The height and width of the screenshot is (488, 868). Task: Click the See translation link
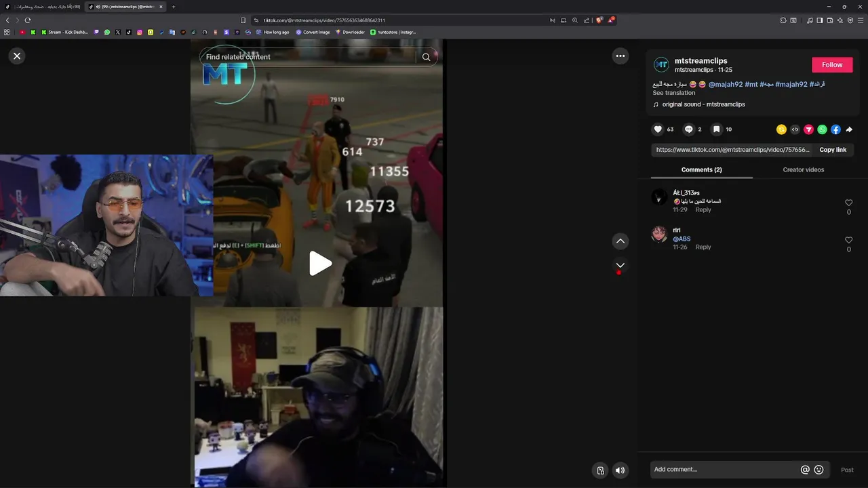[673, 93]
